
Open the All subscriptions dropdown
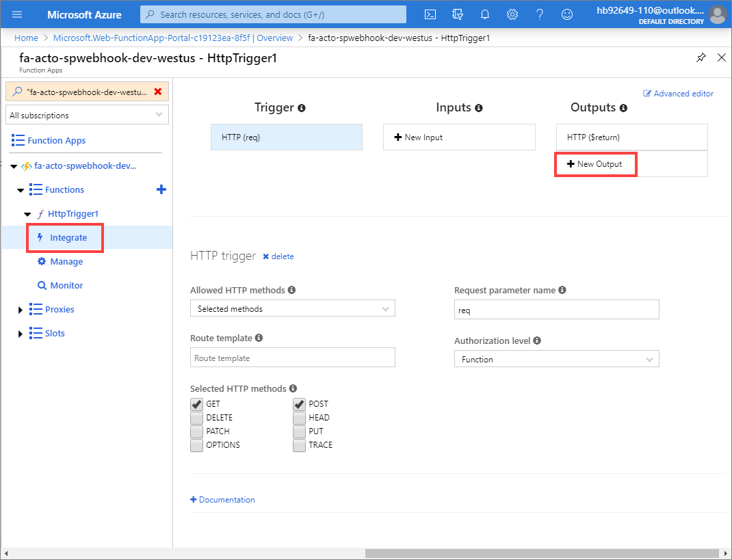pyautogui.click(x=88, y=115)
